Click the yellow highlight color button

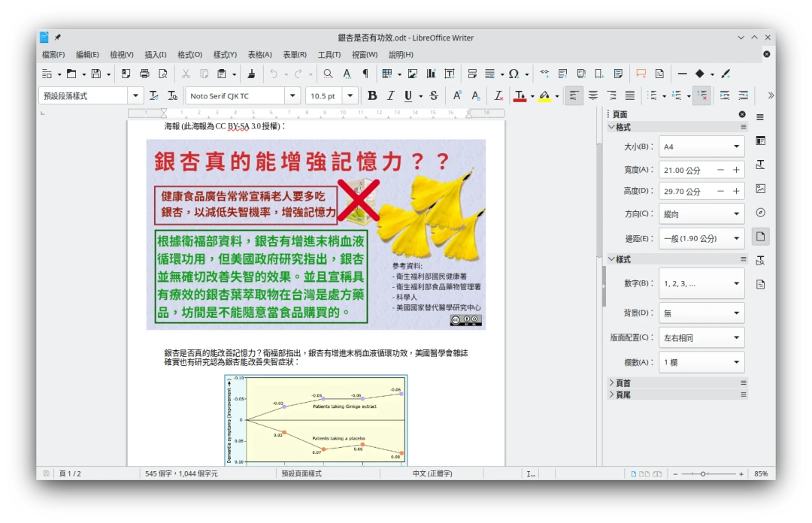[544, 95]
